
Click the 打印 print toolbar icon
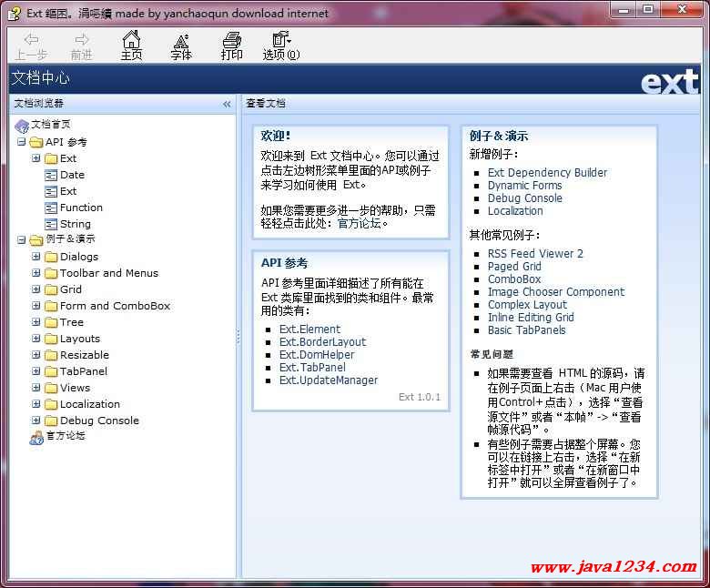[231, 46]
